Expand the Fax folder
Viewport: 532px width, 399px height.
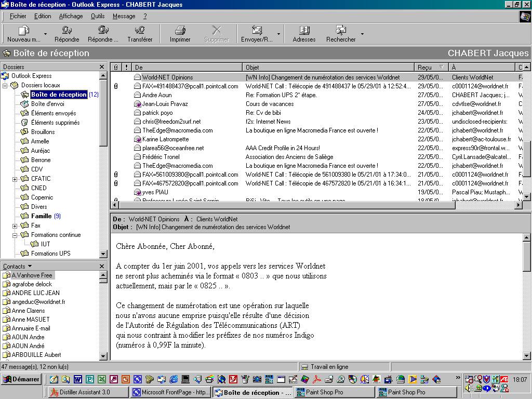tap(15, 226)
